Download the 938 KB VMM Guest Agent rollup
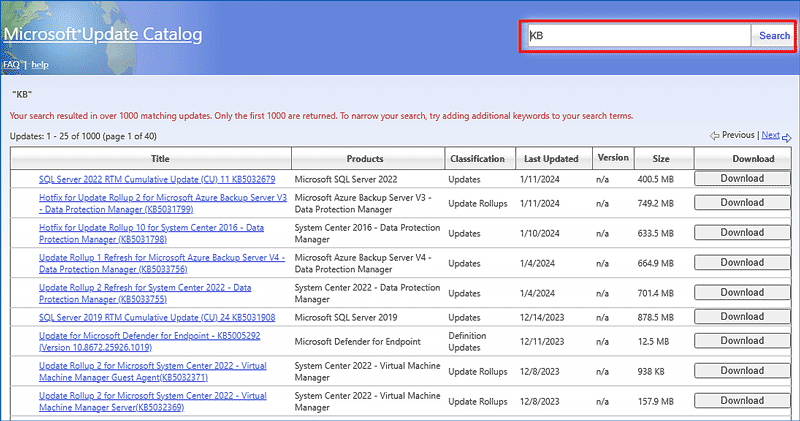This screenshot has width=800, height=421. pos(742,370)
